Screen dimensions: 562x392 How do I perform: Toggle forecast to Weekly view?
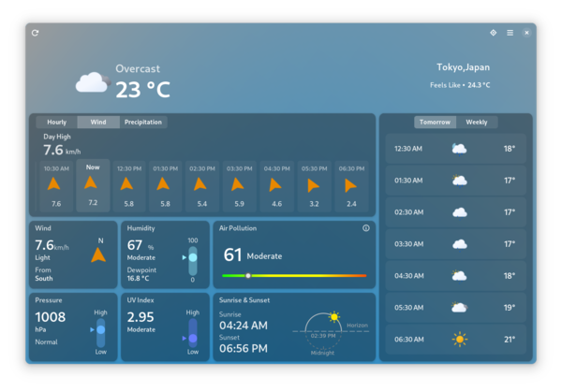pyautogui.click(x=477, y=122)
